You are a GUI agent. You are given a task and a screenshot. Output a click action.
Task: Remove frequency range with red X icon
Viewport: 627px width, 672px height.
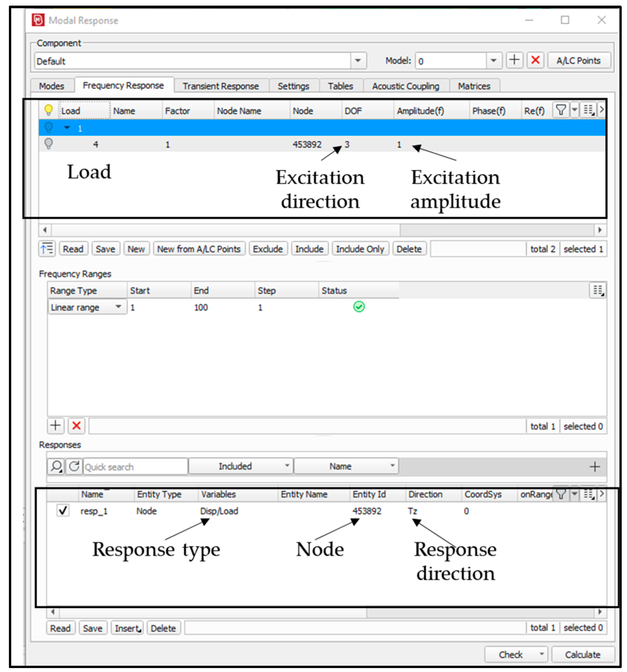click(x=77, y=425)
